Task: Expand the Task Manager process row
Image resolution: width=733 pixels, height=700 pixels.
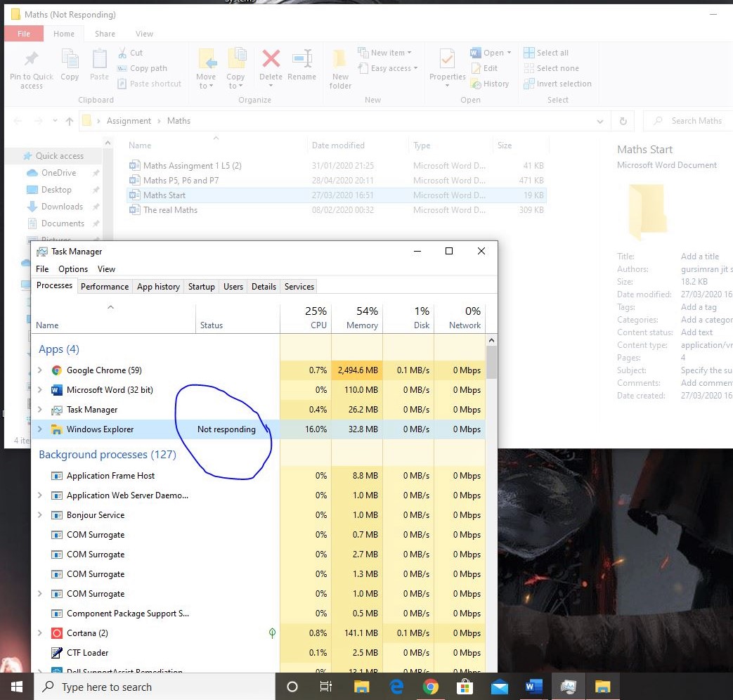Action: [x=40, y=409]
